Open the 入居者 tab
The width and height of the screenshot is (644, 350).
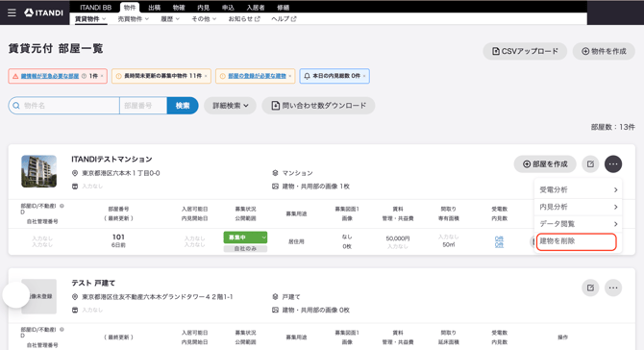pyautogui.click(x=256, y=8)
